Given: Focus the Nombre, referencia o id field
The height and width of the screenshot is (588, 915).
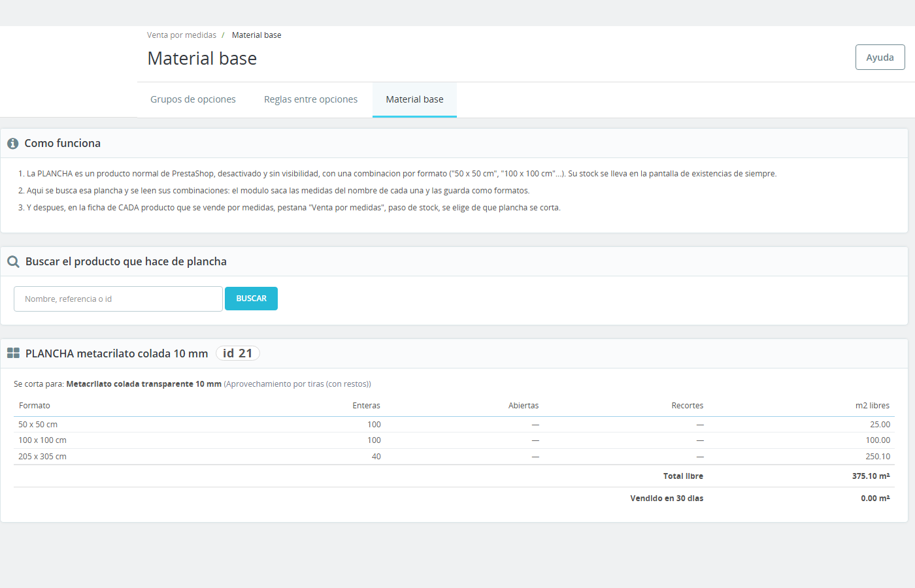Looking at the screenshot, I should tap(118, 299).
